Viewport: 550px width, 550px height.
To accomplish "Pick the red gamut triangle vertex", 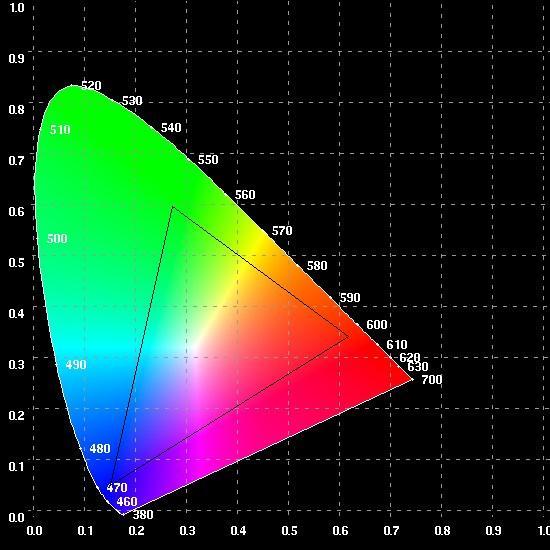I will pos(348,337).
